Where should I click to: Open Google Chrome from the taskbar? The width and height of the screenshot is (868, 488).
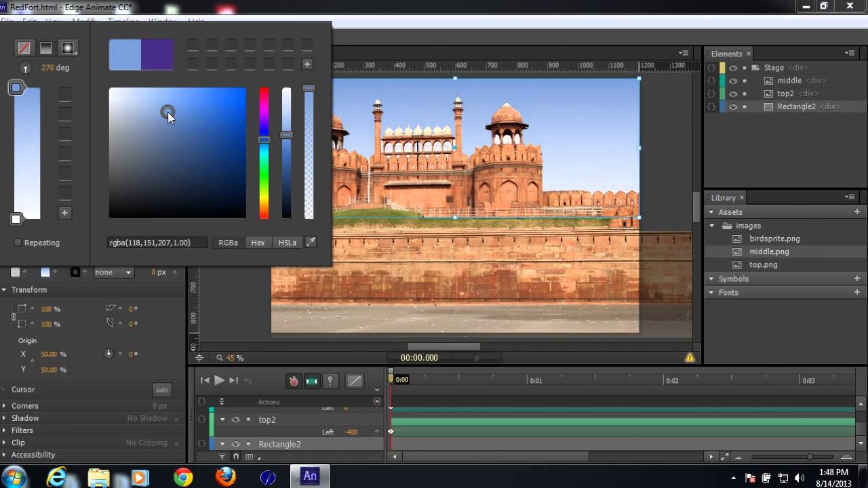[x=182, y=477]
